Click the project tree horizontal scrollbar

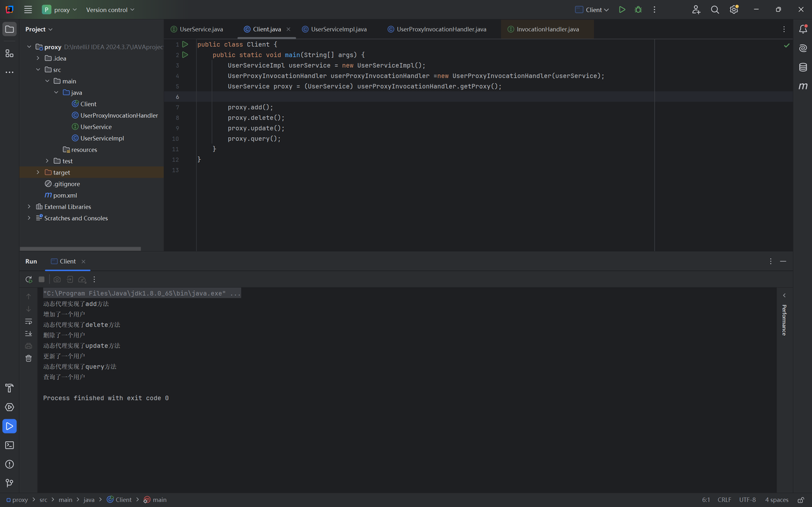(x=80, y=249)
